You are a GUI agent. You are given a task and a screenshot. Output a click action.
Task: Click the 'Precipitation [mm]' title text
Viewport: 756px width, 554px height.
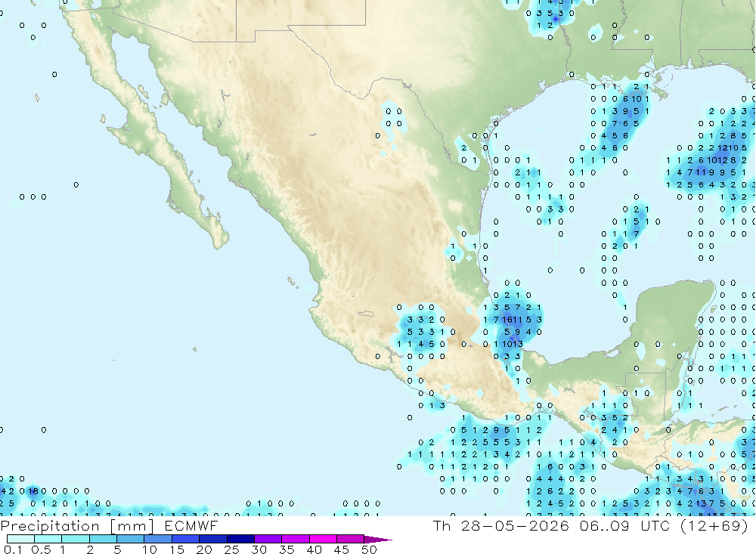click(x=77, y=526)
